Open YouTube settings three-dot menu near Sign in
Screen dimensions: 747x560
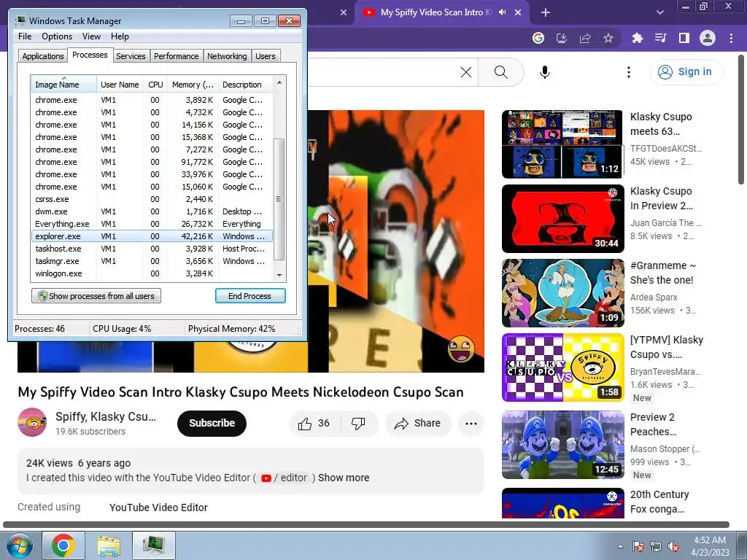point(629,72)
